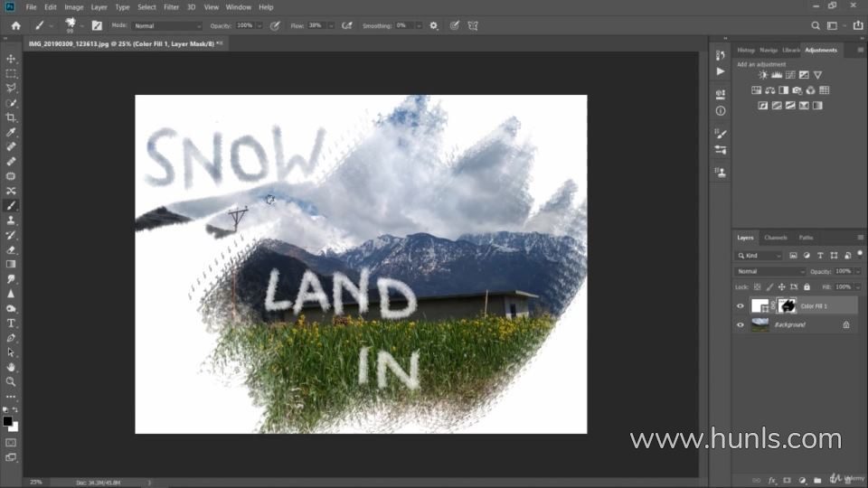Click the Search icon at top right

(816, 25)
